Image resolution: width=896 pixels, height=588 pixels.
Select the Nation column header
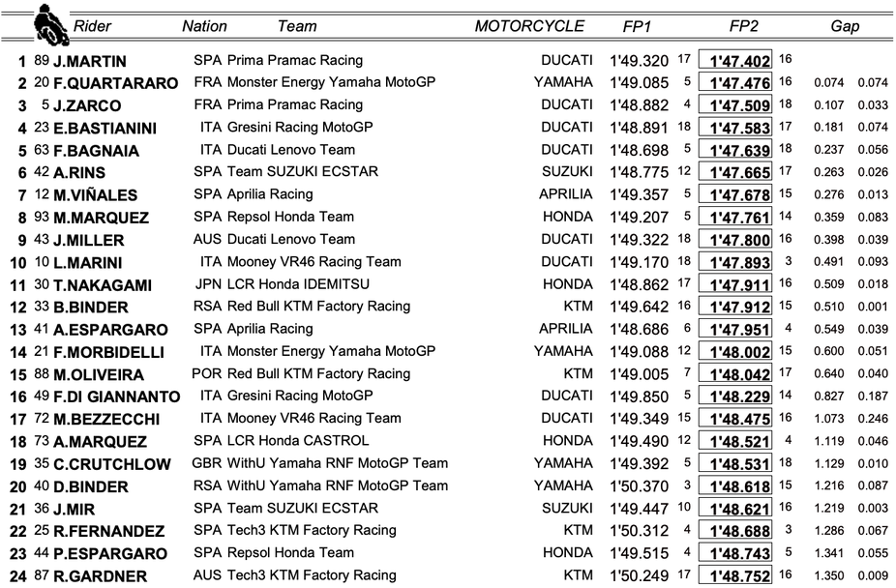coord(204,27)
